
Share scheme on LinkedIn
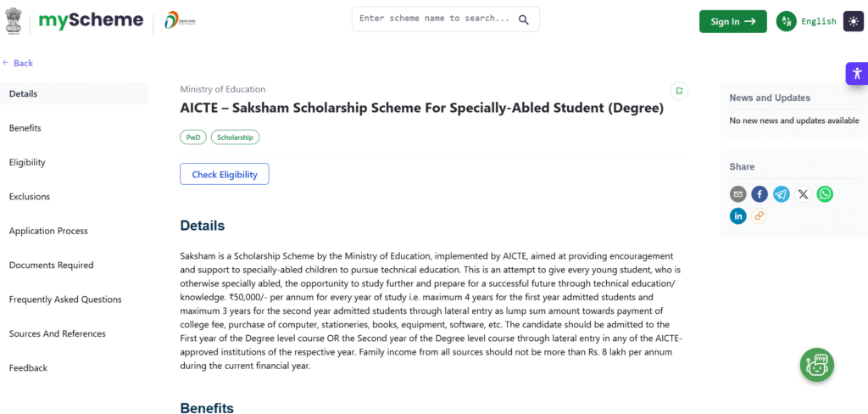click(738, 215)
